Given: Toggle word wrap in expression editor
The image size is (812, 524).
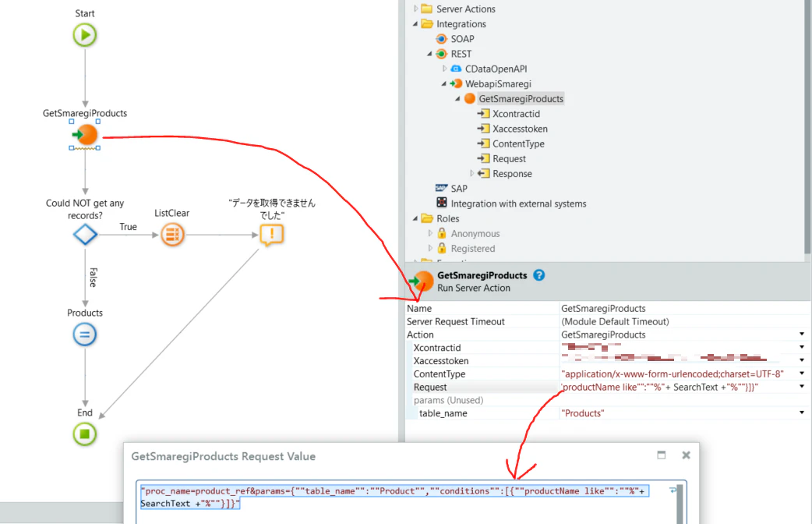Looking at the screenshot, I should [x=673, y=490].
